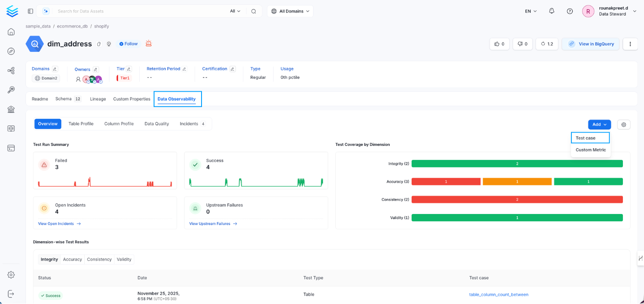
Task: Click the green Integrity coverage bar
Action: (x=517, y=163)
